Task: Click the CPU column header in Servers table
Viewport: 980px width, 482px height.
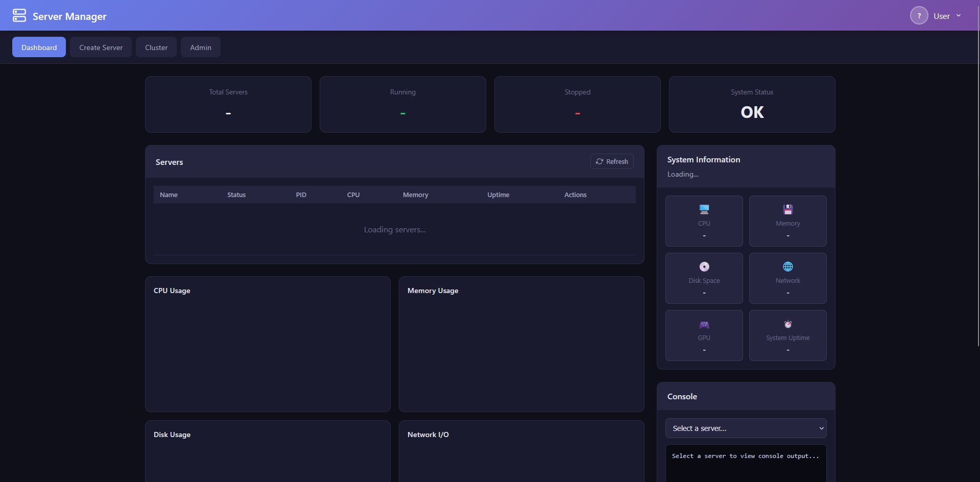Action: (x=353, y=195)
